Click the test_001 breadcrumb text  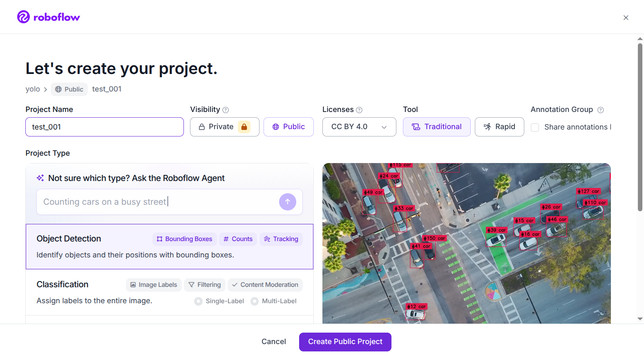[107, 89]
